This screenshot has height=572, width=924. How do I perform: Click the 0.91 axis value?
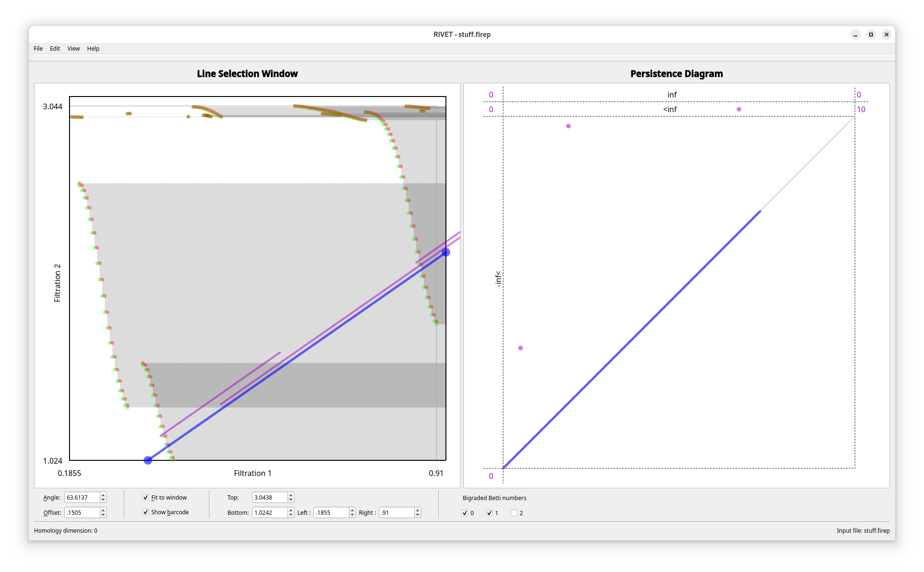436,473
